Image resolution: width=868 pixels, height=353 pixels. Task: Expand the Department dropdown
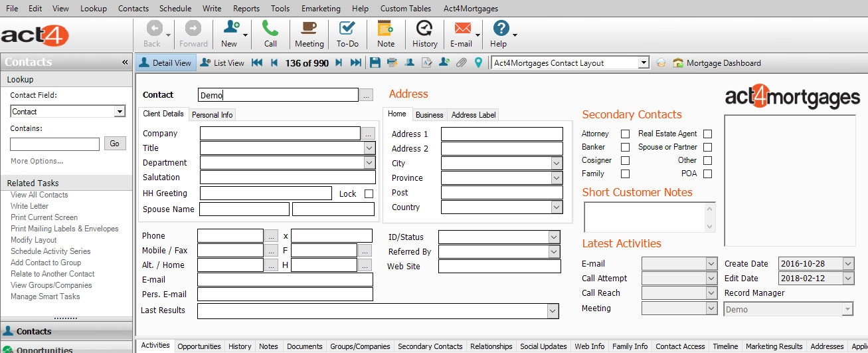click(369, 163)
